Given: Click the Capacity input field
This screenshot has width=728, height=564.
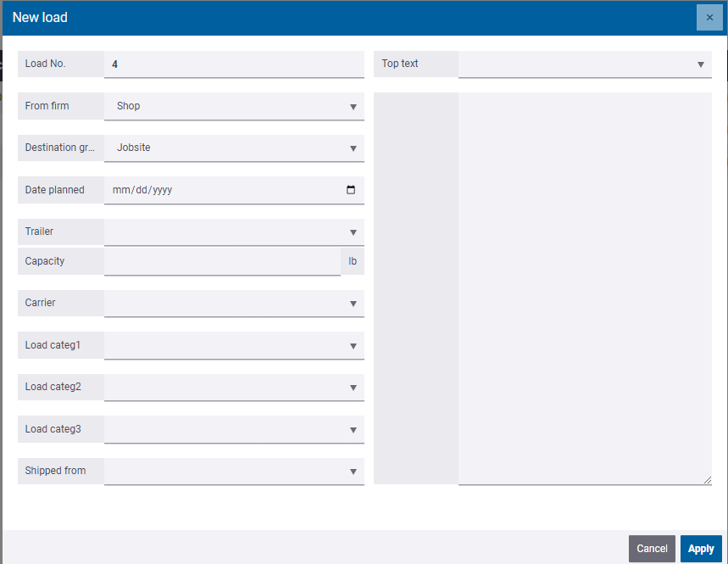Looking at the screenshot, I should [222, 261].
